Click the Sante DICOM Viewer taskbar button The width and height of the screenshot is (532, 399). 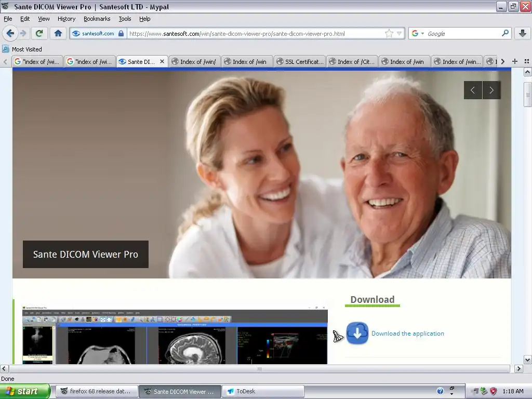(180, 391)
